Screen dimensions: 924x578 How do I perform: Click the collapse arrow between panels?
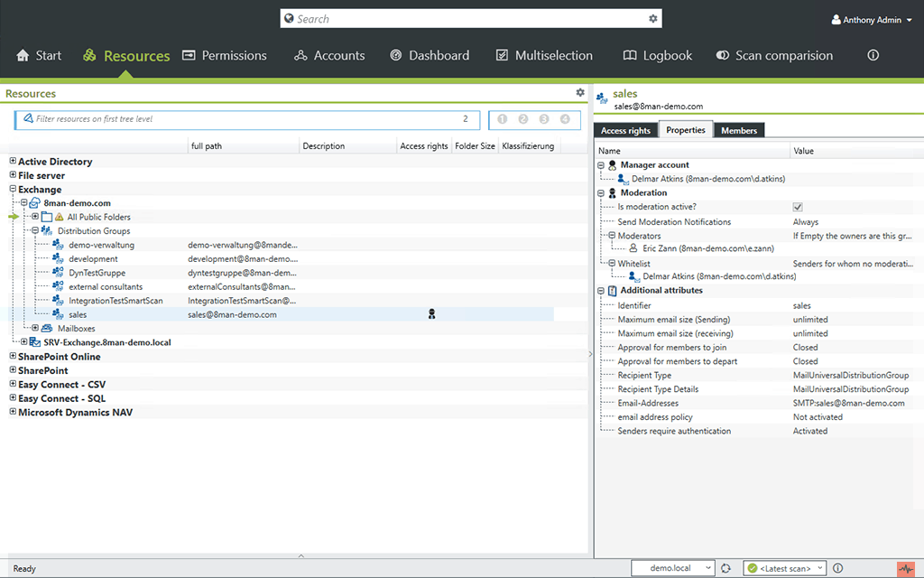[590, 354]
